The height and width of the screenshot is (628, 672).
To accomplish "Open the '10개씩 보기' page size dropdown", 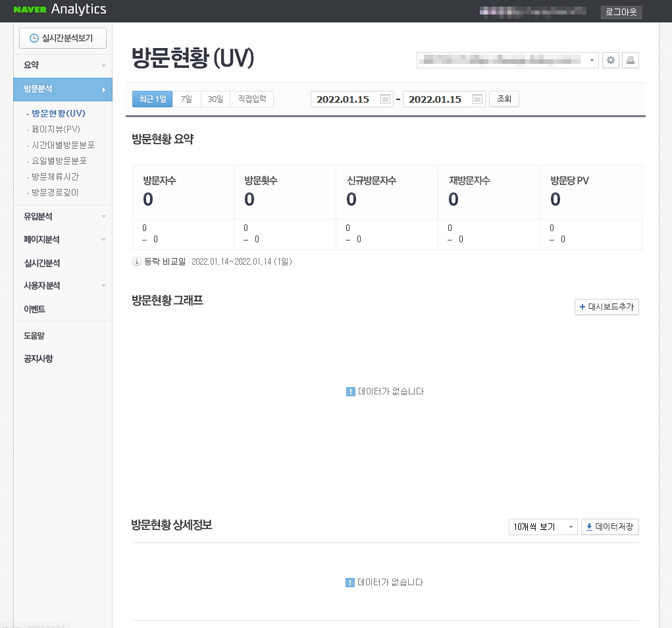I will pos(542,527).
